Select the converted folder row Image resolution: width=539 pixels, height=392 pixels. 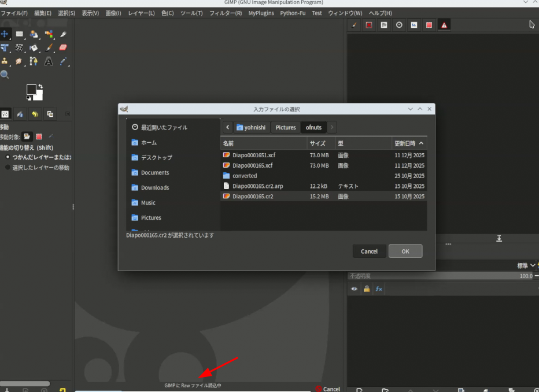coord(323,176)
